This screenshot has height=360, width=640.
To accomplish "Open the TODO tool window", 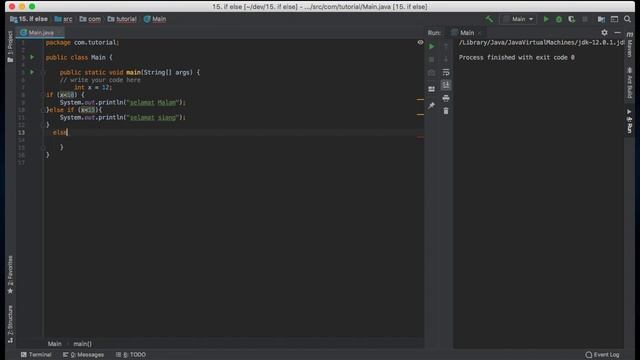I will point(131,355).
